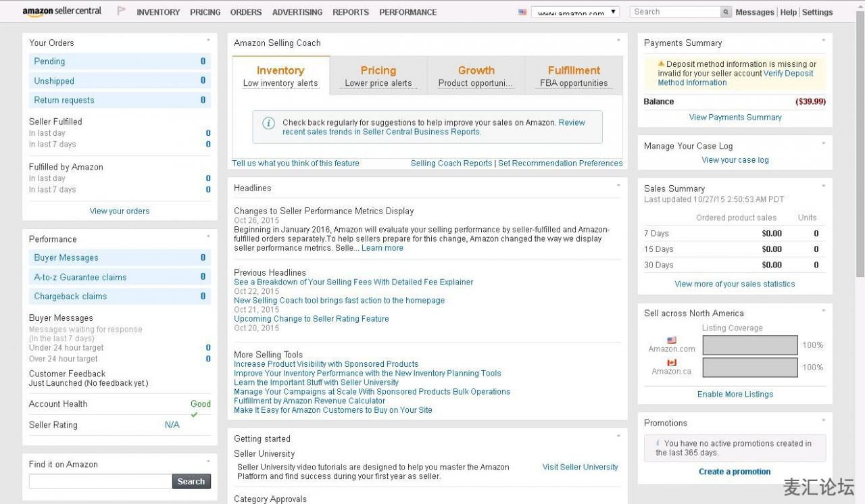Click the Good Account Health status
Viewport: 865px width, 504px height.
point(201,404)
